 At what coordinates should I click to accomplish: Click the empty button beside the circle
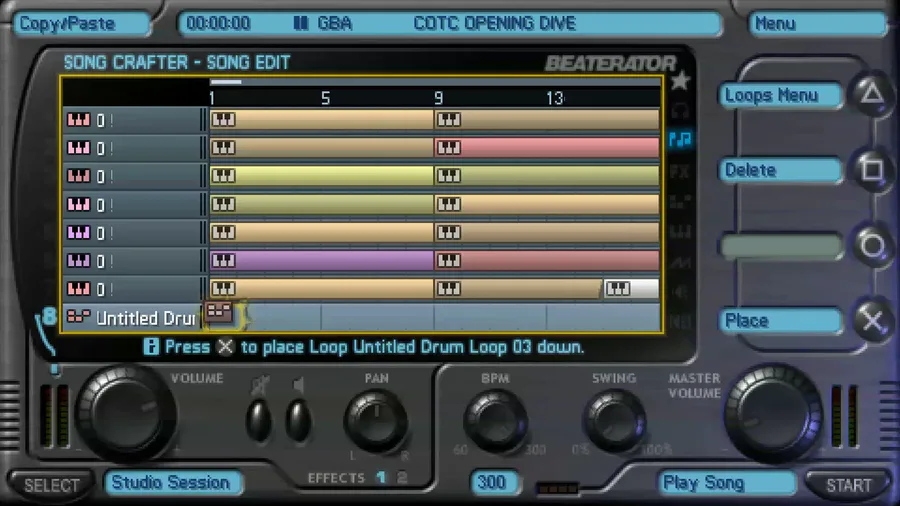tap(780, 246)
